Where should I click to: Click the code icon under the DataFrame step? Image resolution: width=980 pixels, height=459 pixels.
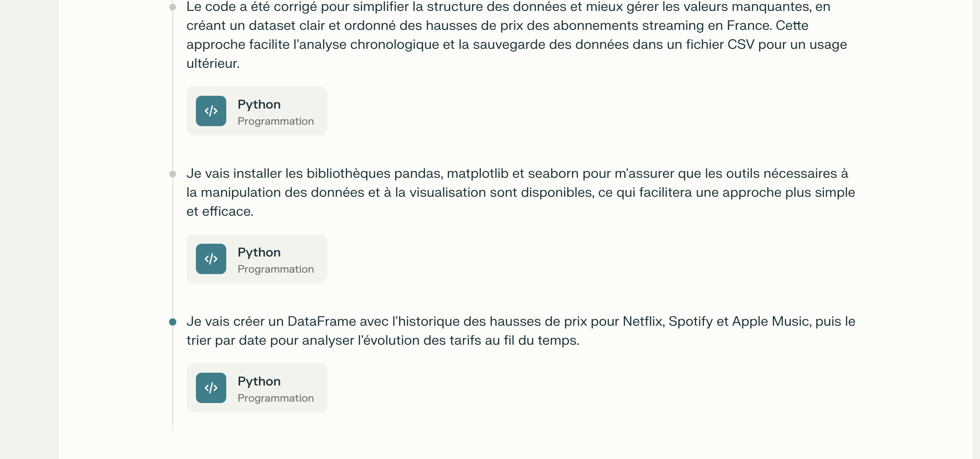[211, 388]
